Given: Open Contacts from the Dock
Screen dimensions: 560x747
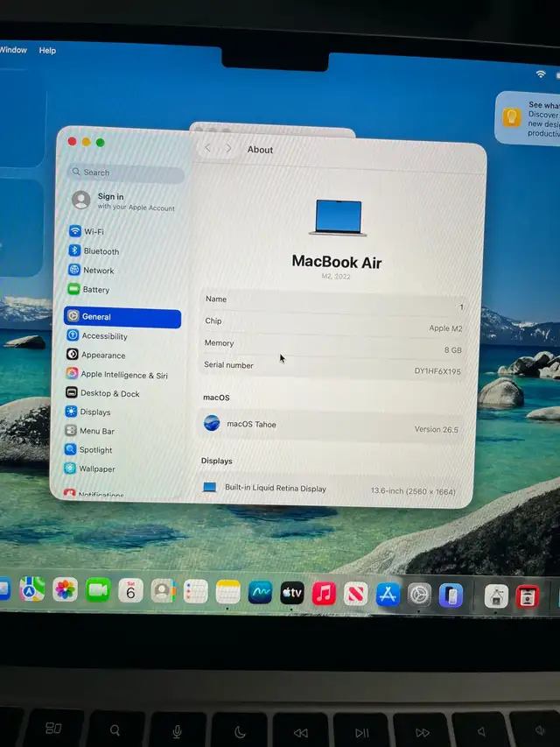Looking at the screenshot, I should click(x=164, y=591).
